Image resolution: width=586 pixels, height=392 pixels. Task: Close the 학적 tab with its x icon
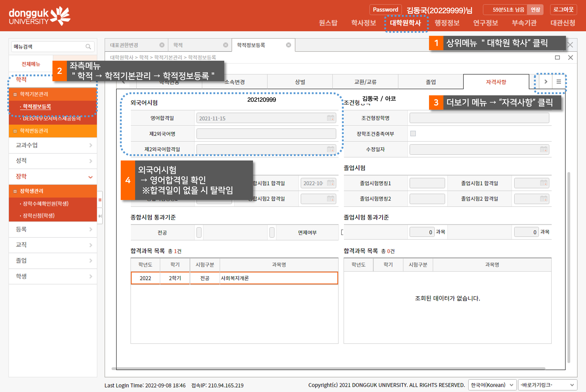225,45
